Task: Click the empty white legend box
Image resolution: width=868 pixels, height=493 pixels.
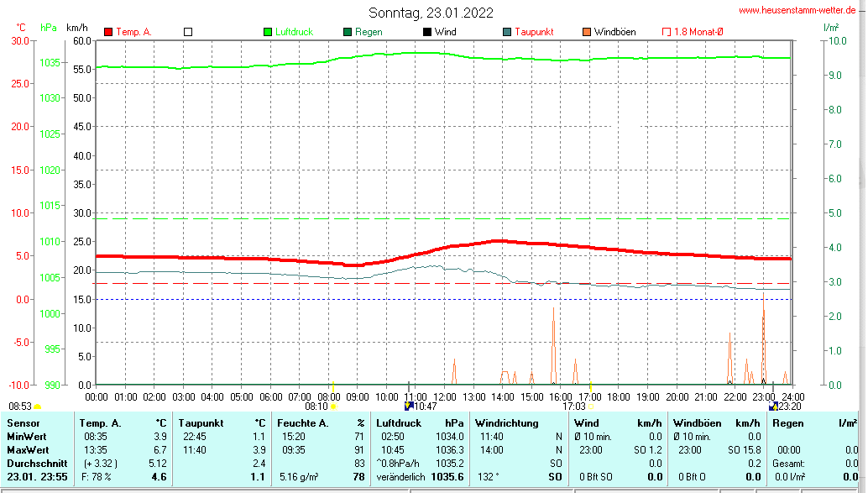Action: tap(188, 32)
